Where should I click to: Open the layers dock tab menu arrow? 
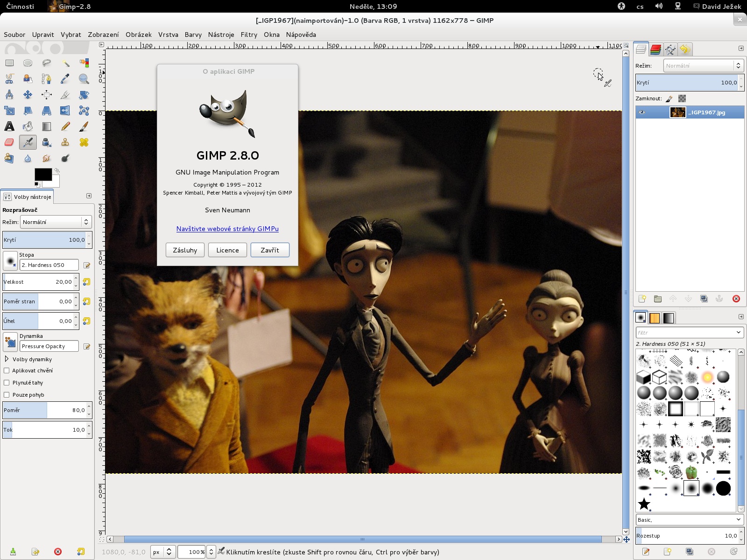(741, 49)
